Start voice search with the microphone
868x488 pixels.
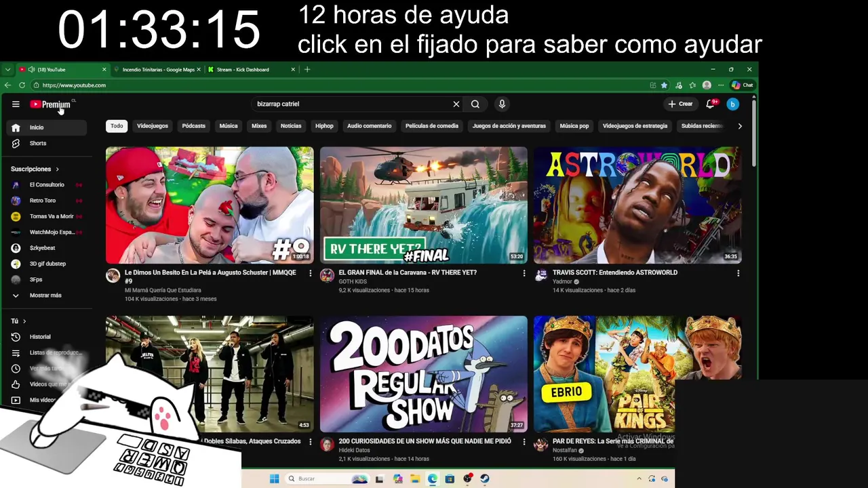coord(502,104)
